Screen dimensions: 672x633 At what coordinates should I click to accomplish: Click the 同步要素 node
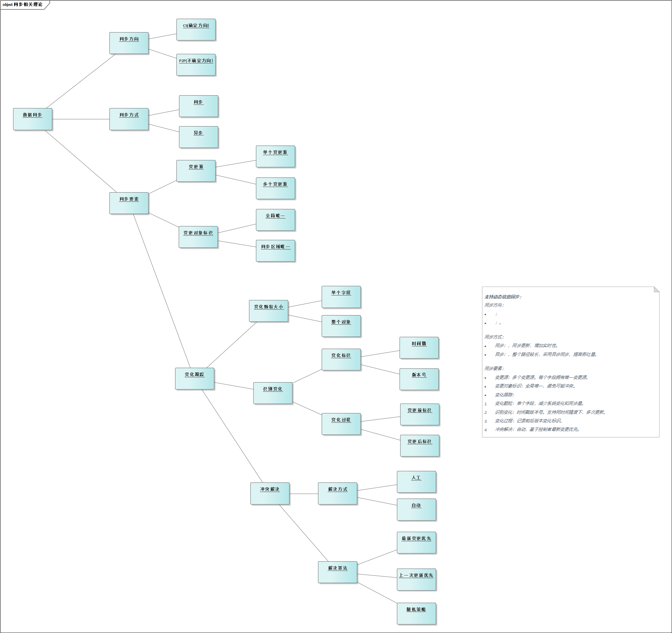pyautogui.click(x=129, y=203)
